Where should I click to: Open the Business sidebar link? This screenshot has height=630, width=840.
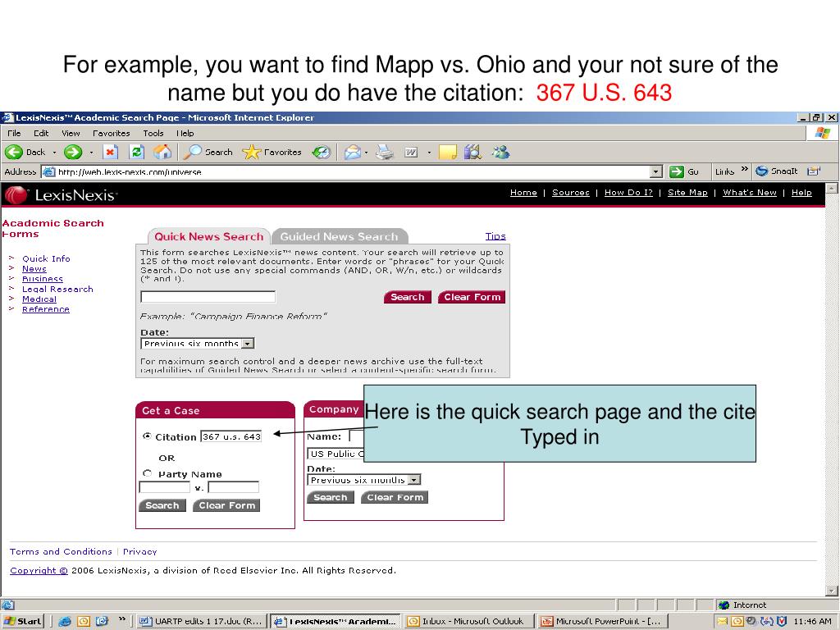43,279
